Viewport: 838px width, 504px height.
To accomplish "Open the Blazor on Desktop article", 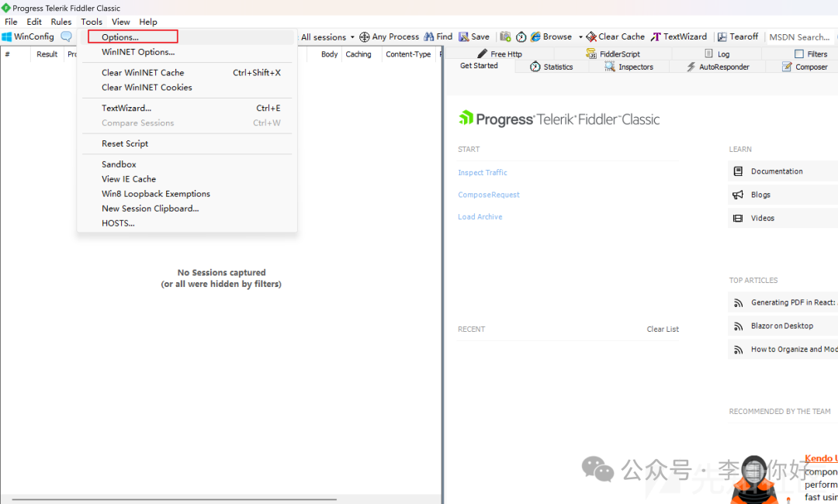I will [782, 326].
